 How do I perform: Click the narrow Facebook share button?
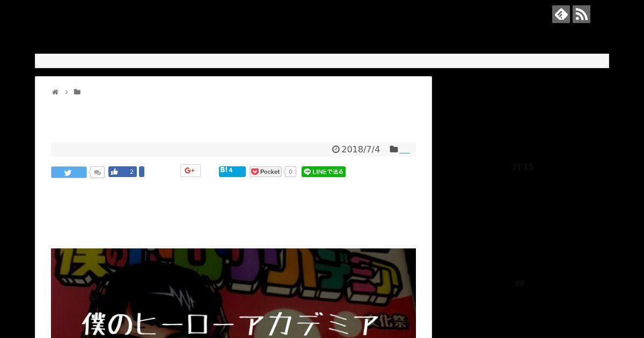pos(142,172)
